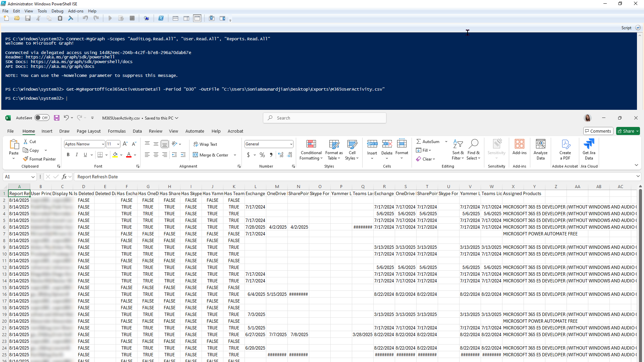644x362 pixels.
Task: Click Paste clipboard icon in PowerShell ISE toolbar
Action: click(x=60, y=18)
